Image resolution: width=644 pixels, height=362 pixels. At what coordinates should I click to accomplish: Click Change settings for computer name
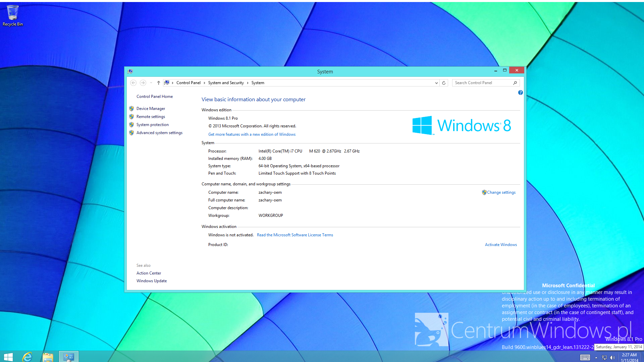point(501,192)
